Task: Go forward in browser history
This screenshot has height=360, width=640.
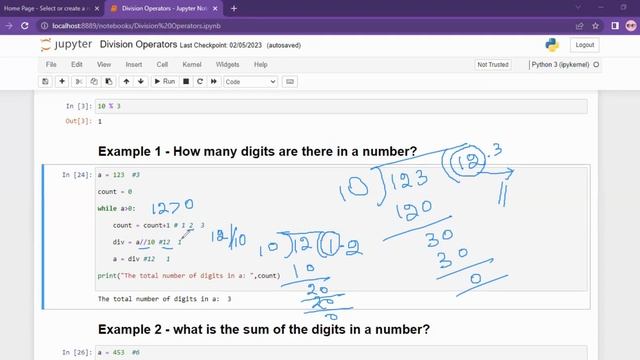Action: pyautogui.click(x=9, y=26)
